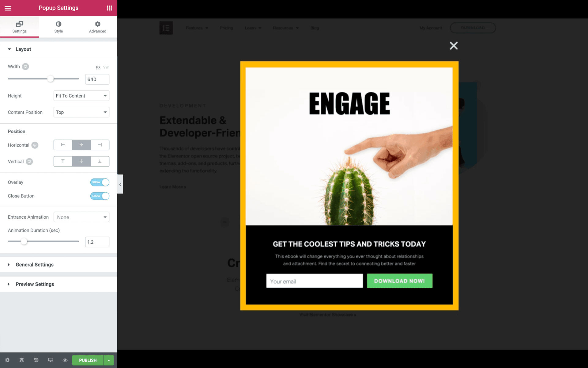
Task: Expand the Preview Settings section
Action: pos(35,284)
